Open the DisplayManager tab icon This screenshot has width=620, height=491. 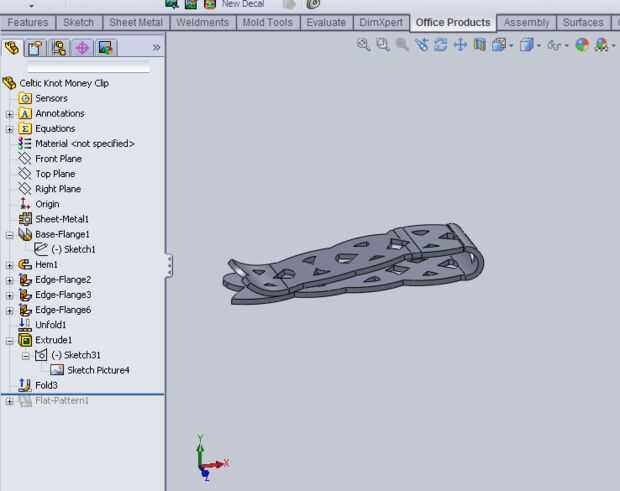click(x=106, y=48)
